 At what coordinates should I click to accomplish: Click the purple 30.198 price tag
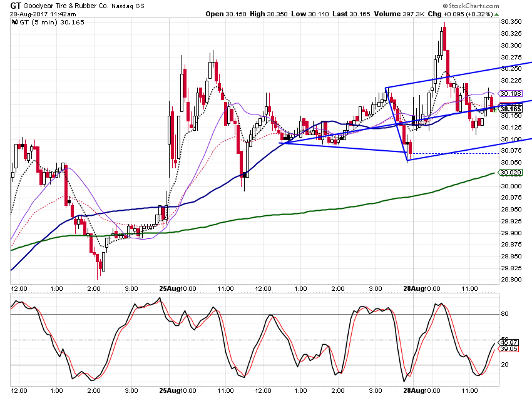[511, 94]
